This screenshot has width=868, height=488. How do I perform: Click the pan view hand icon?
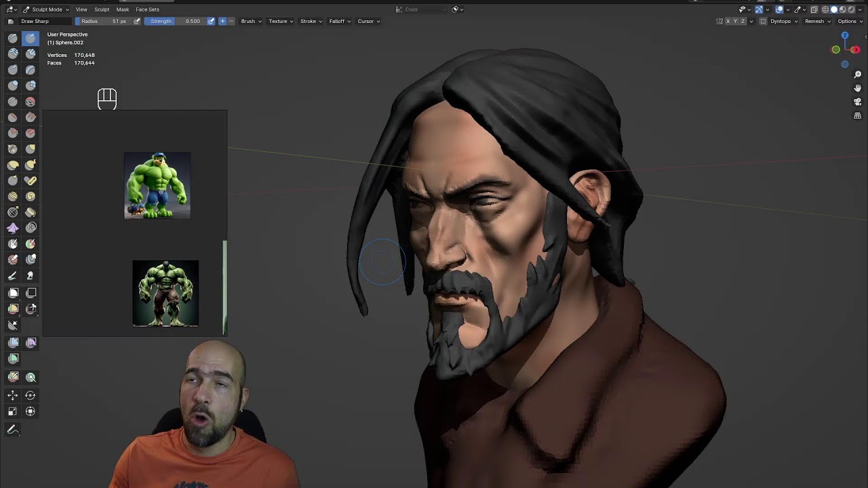(857, 88)
